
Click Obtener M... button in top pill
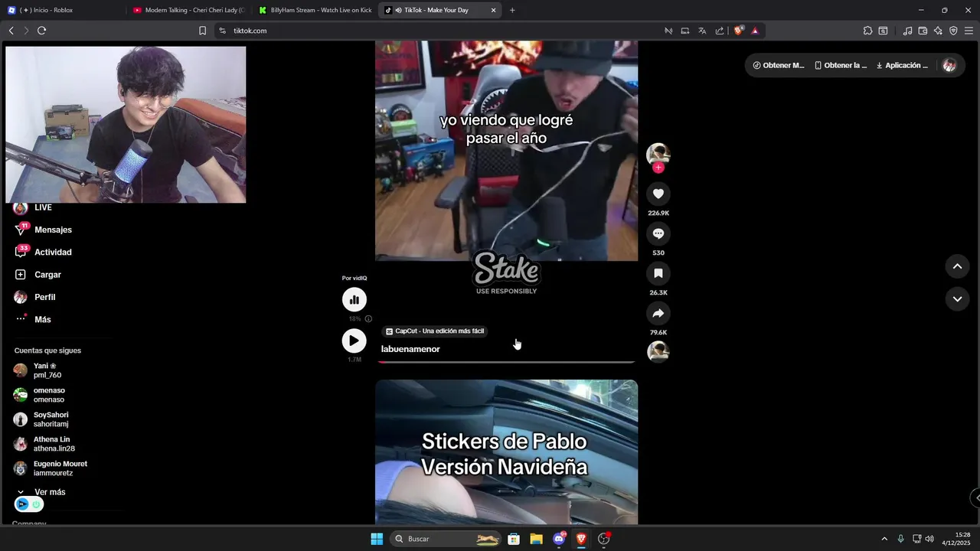click(x=779, y=65)
